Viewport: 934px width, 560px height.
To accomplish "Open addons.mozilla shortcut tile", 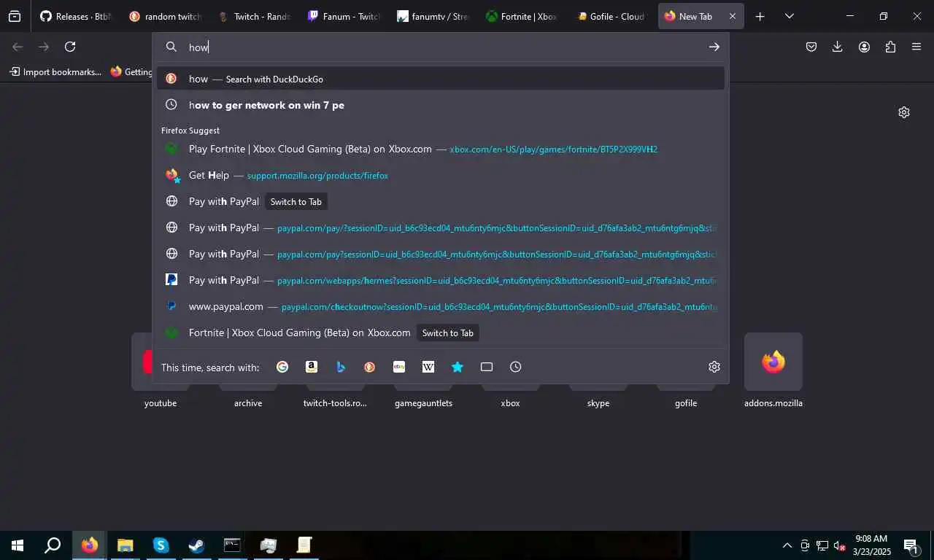I will 773,362.
